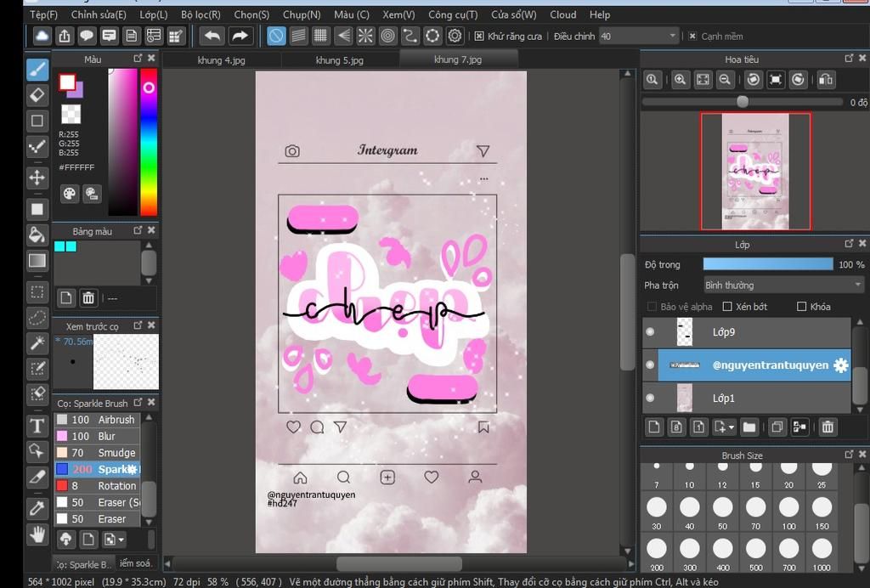The width and height of the screenshot is (870, 588).
Task: Select the Brush tool in the left toolbar
Action: (37, 70)
